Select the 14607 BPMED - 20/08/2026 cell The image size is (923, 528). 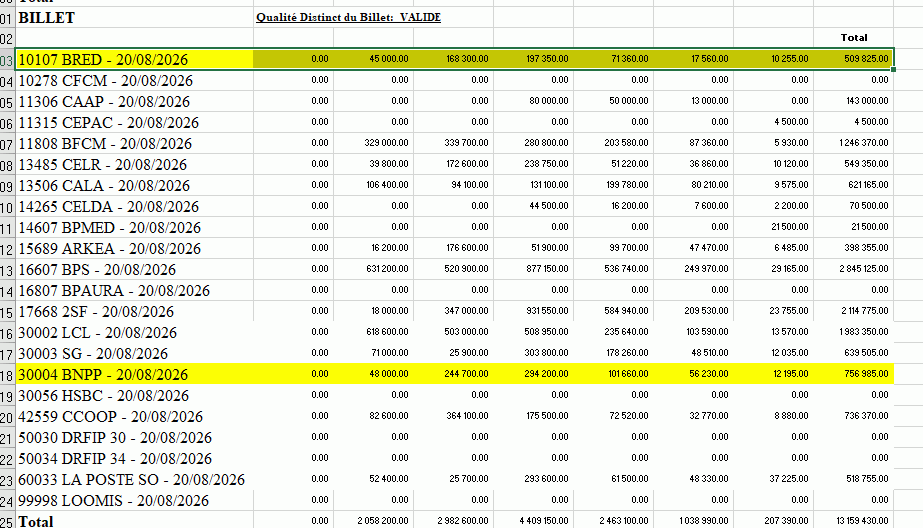pos(135,227)
